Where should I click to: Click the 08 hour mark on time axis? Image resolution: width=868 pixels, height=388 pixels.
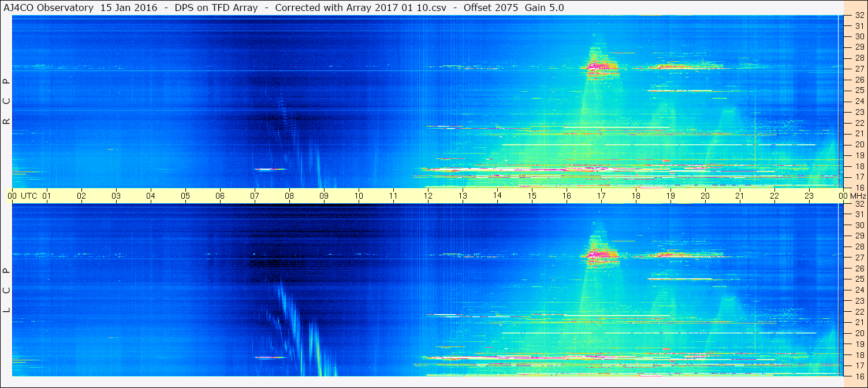(x=289, y=196)
